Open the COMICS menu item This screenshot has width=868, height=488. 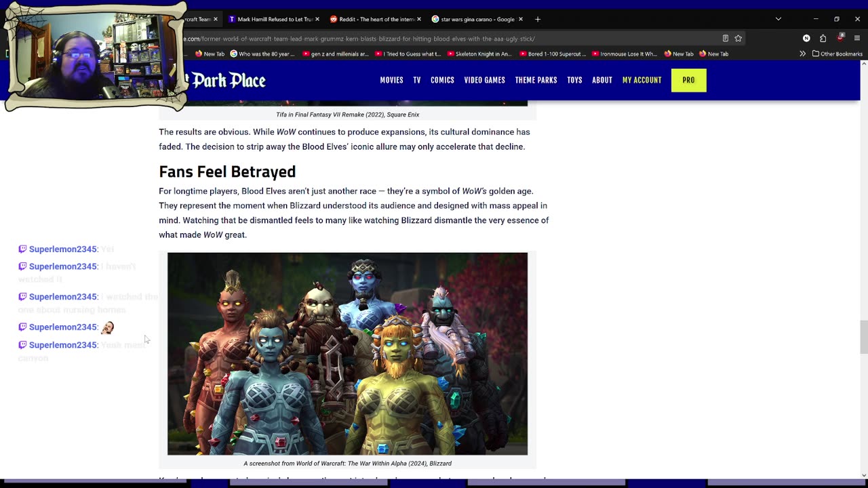[x=442, y=80]
